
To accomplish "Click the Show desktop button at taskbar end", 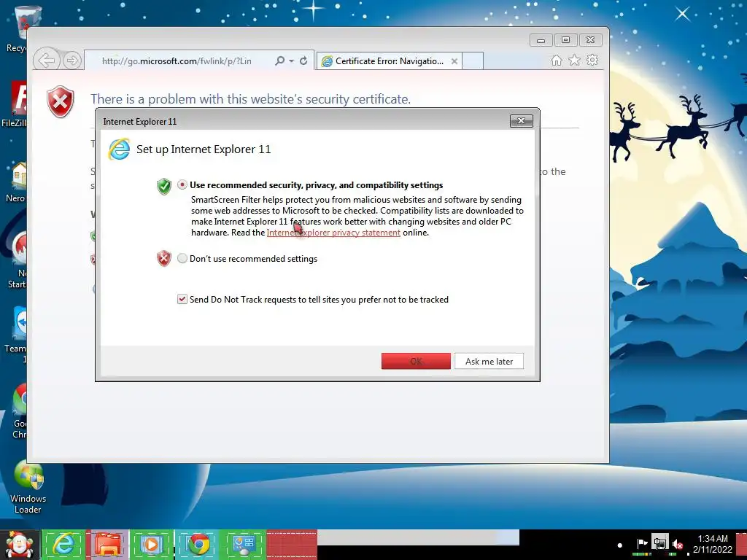I will pyautogui.click(x=742, y=545).
